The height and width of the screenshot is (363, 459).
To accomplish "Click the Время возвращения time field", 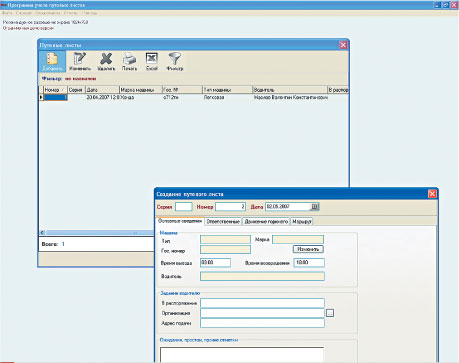I will [309, 263].
